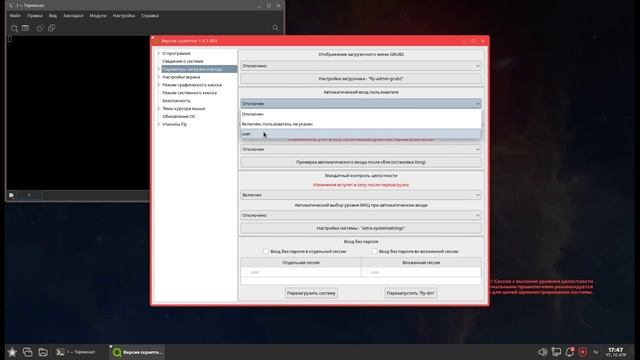Open the search magnifier in Terminal toolbar
640x360 pixels.
point(276,28)
